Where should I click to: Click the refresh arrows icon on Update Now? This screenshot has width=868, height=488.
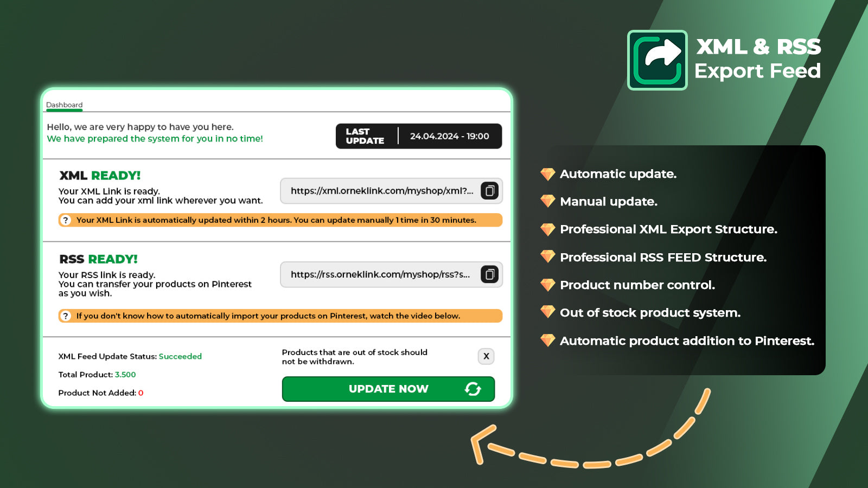(x=473, y=389)
